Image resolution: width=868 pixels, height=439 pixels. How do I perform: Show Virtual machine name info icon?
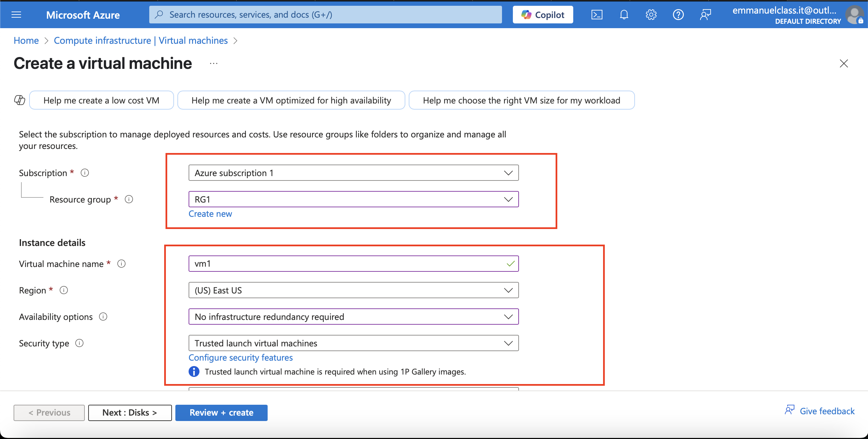pos(121,264)
